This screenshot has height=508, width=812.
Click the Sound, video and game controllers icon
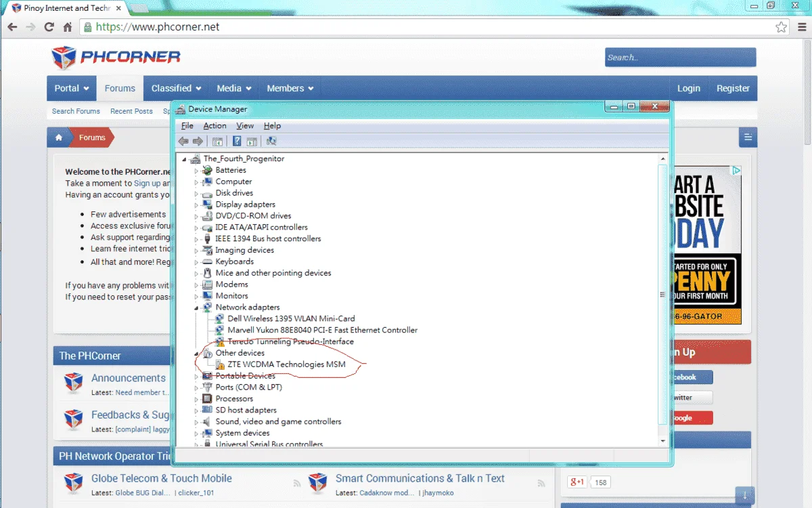pos(208,421)
